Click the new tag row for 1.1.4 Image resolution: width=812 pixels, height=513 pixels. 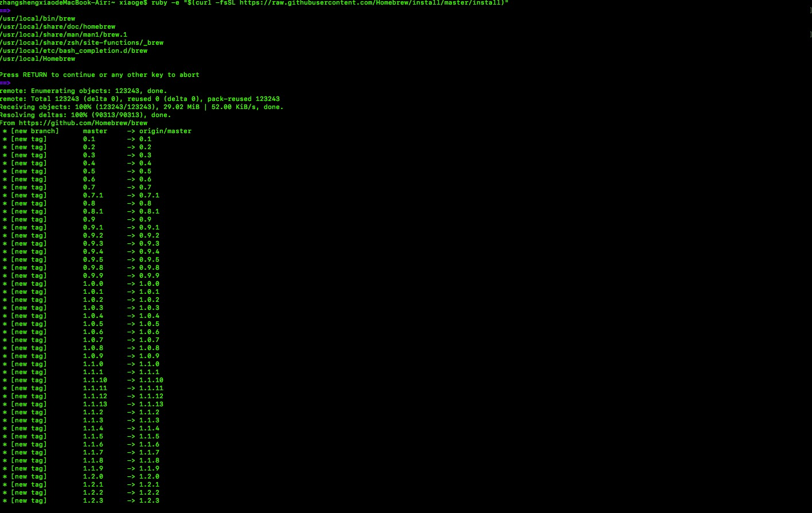81,428
